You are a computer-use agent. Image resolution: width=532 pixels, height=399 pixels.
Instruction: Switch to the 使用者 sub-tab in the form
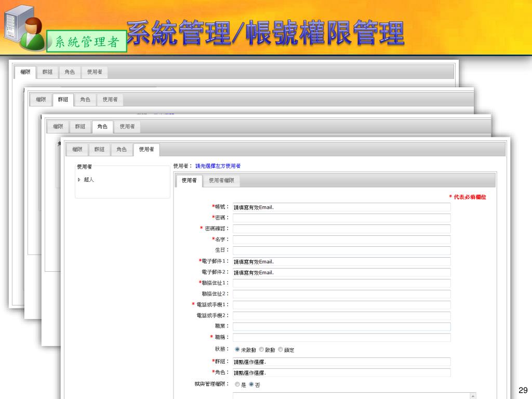click(x=189, y=180)
